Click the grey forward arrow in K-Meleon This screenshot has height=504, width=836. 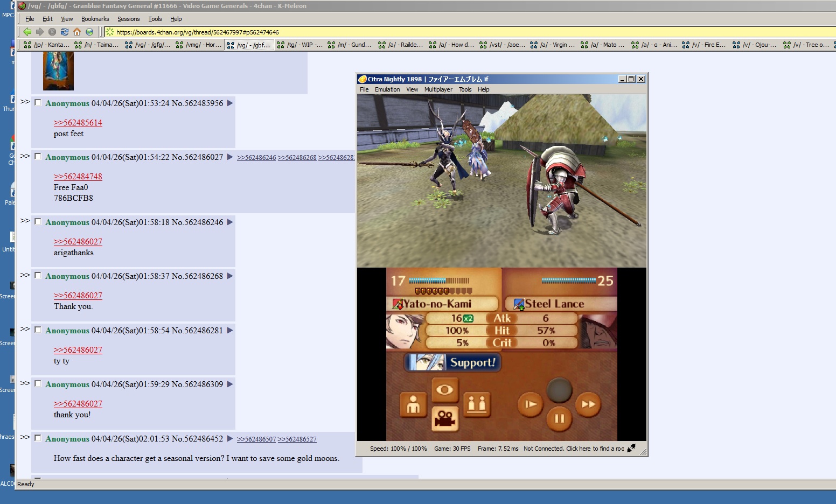coord(39,32)
